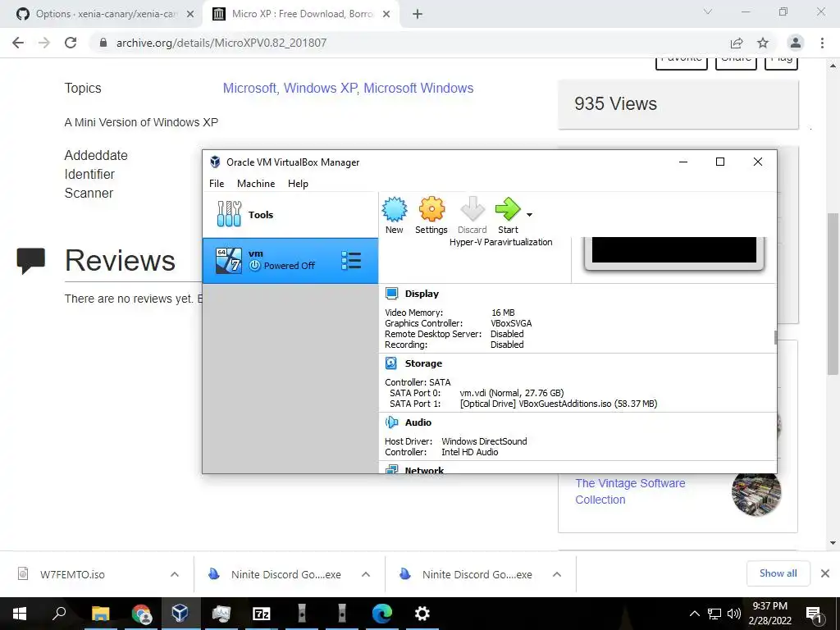Switch to the xenia-canary GitHub tab

point(106,14)
